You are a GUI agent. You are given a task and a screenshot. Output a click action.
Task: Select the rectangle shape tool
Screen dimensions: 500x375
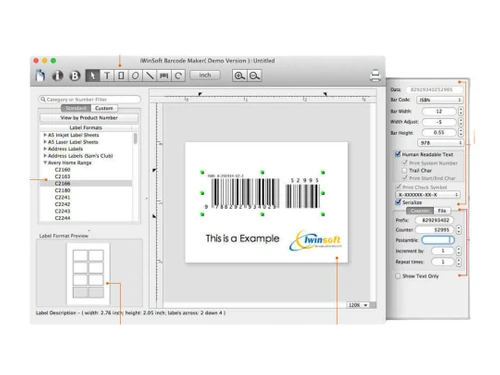[x=121, y=76]
